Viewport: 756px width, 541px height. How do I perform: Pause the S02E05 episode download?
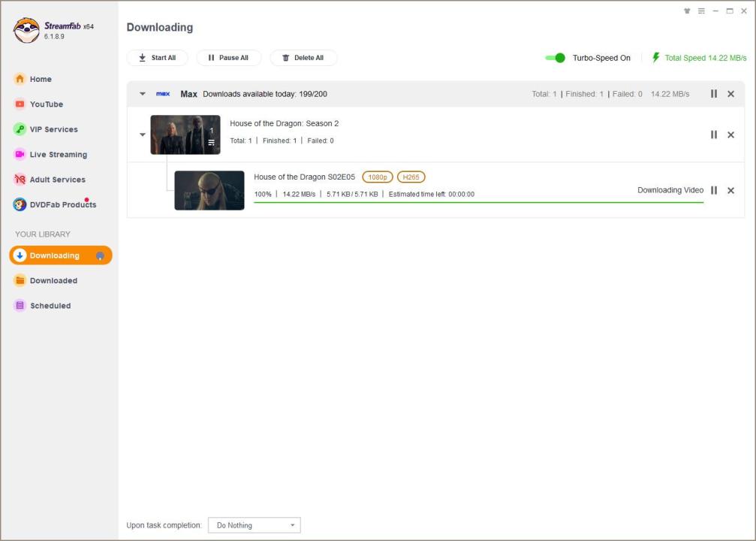click(x=713, y=190)
